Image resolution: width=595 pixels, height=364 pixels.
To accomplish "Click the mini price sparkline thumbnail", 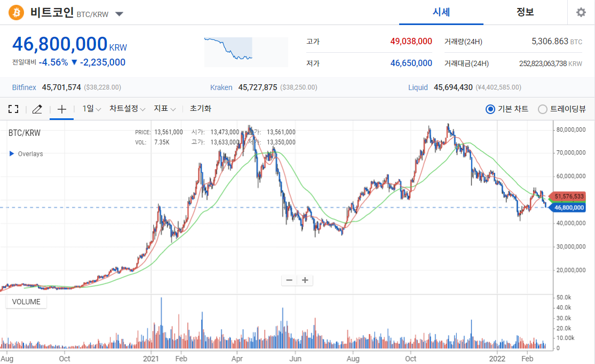I will tap(245, 52).
